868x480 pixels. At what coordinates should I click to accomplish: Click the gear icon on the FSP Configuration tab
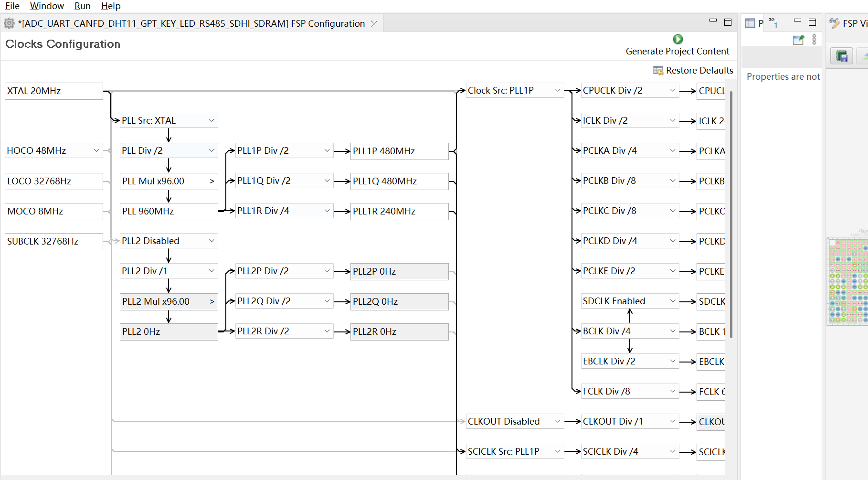[9, 23]
